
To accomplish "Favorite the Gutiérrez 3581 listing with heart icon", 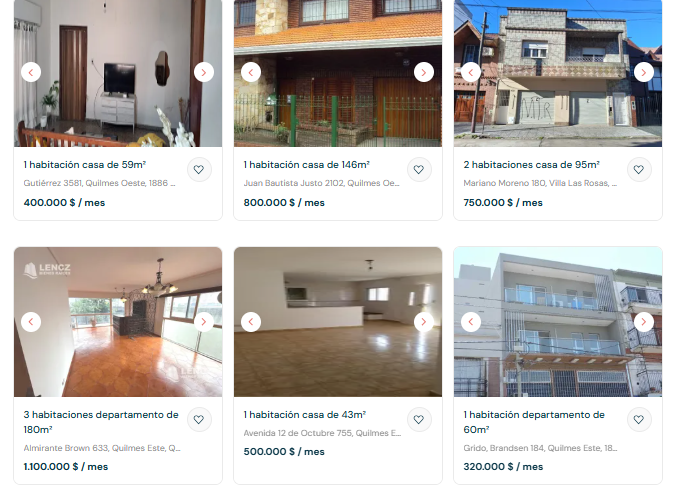I will coord(199,170).
